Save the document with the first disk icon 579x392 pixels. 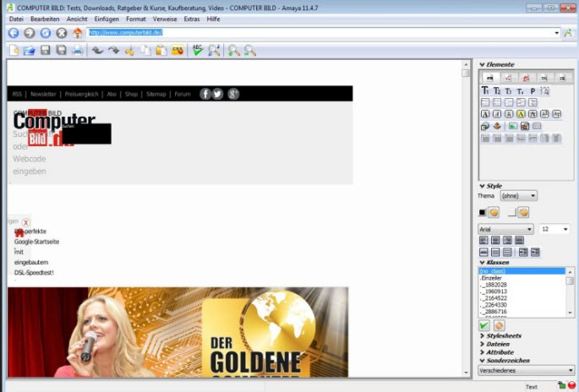pos(45,50)
